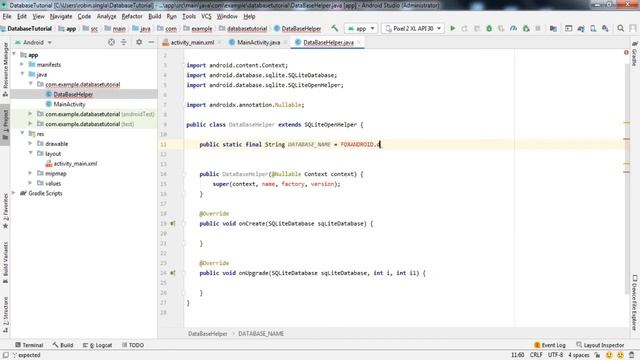Toggle the Project tool window stripe button

tap(5, 125)
